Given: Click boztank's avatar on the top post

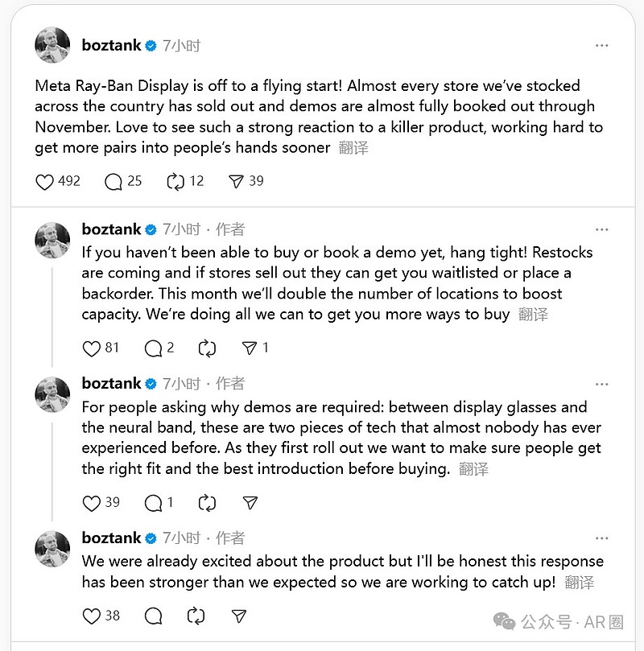Looking at the screenshot, I should [x=53, y=46].
